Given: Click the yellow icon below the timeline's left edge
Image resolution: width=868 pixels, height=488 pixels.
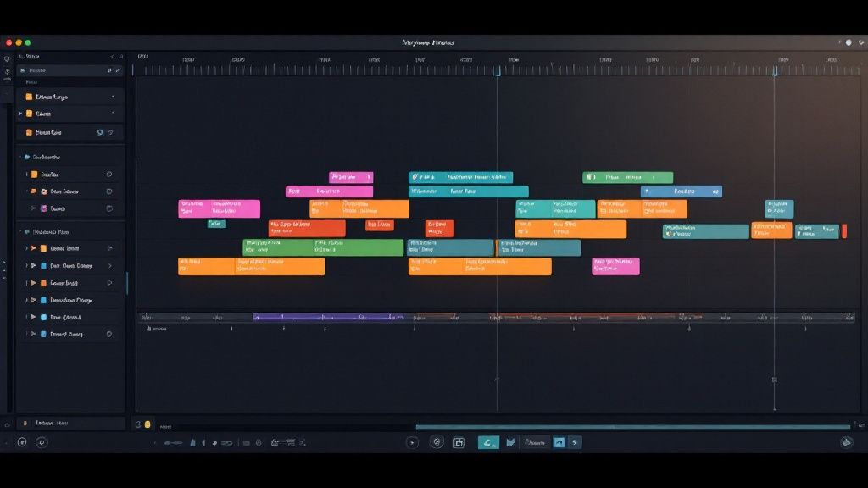Looking at the screenshot, I should click(x=147, y=424).
